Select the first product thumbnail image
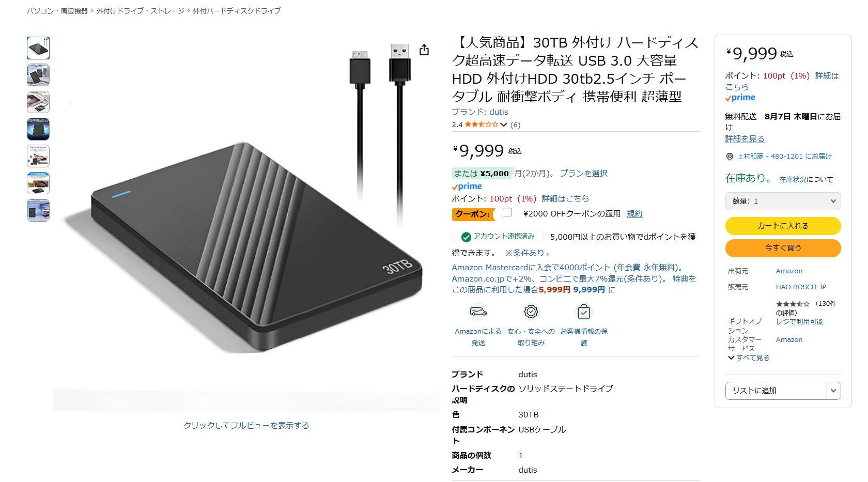This screenshot has width=868, height=482. click(x=38, y=48)
